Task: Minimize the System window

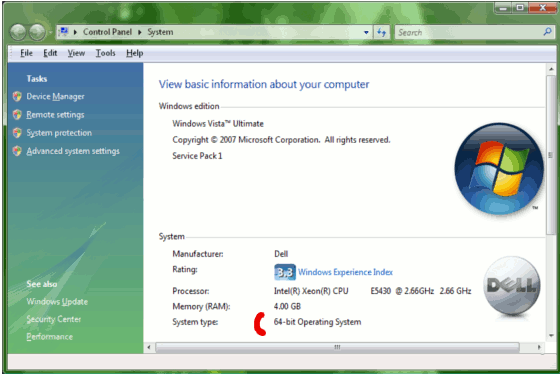Action: coord(504,8)
